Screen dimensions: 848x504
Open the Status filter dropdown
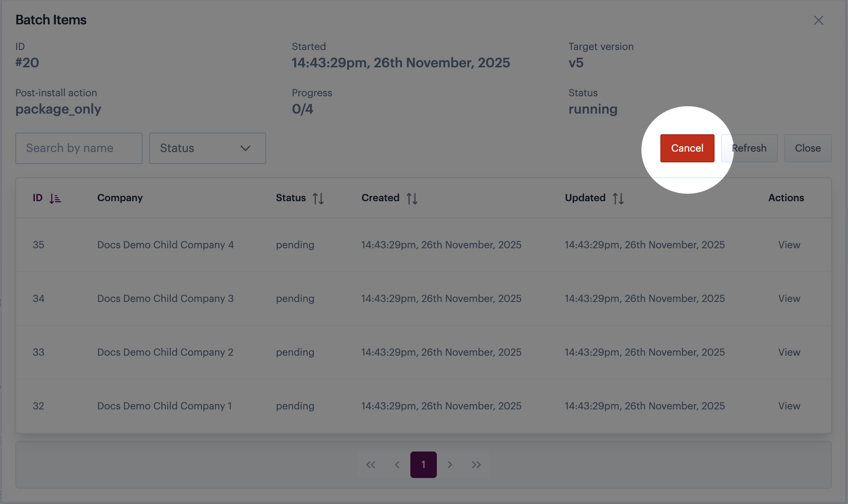click(x=207, y=148)
